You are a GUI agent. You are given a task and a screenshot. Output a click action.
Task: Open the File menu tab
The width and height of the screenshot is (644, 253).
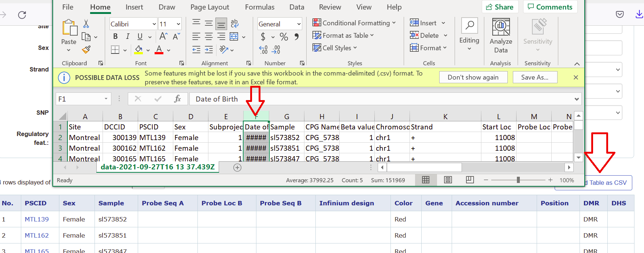pyautogui.click(x=68, y=7)
